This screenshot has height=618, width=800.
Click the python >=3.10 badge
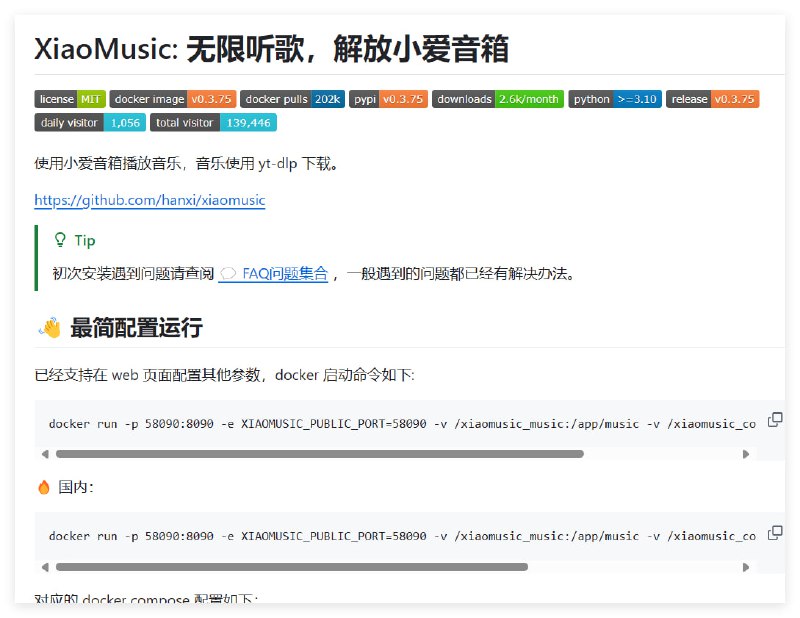coord(615,99)
